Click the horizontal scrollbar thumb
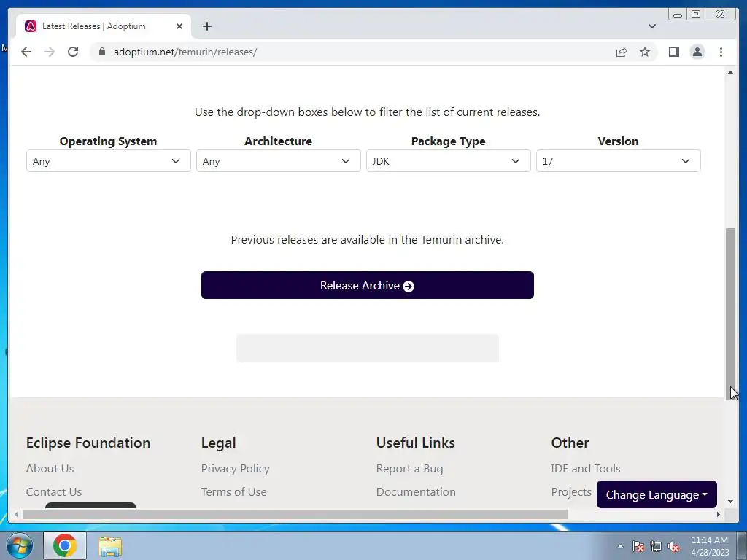 coord(295,514)
